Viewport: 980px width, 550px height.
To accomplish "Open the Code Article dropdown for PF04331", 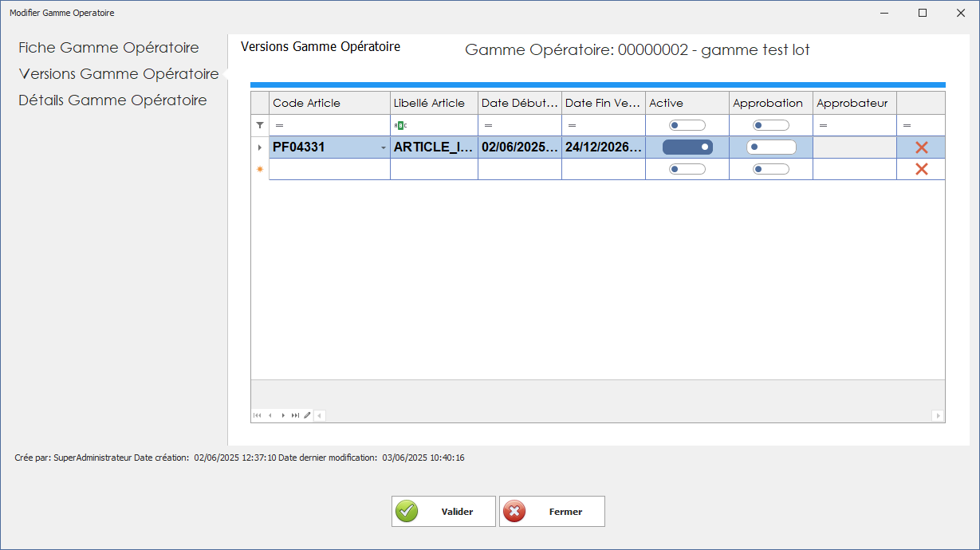I will [x=382, y=147].
